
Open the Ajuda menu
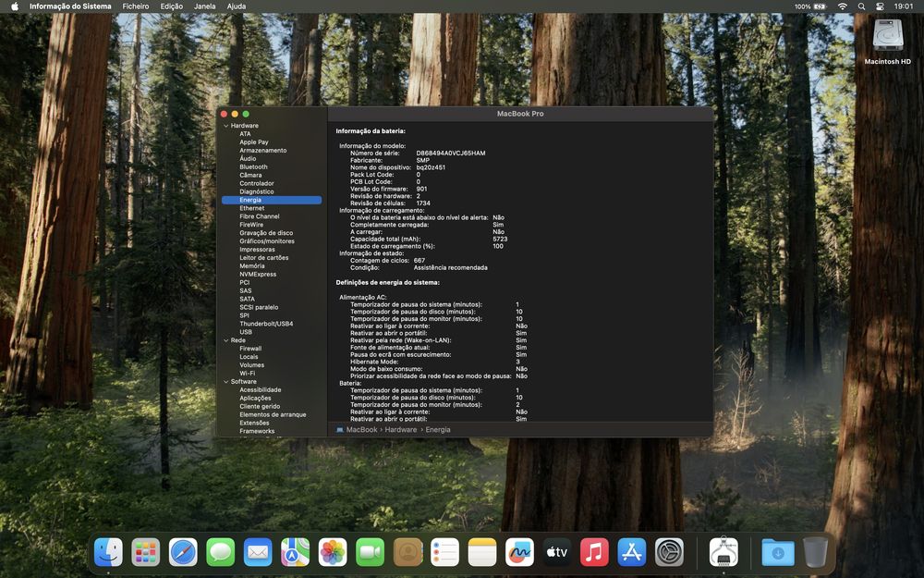pos(237,6)
